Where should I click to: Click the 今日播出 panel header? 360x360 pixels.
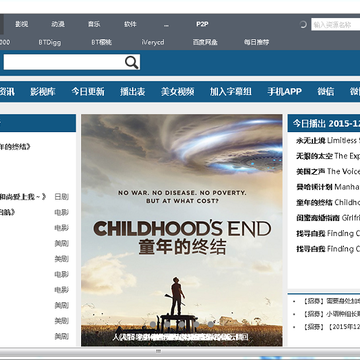[324, 123]
